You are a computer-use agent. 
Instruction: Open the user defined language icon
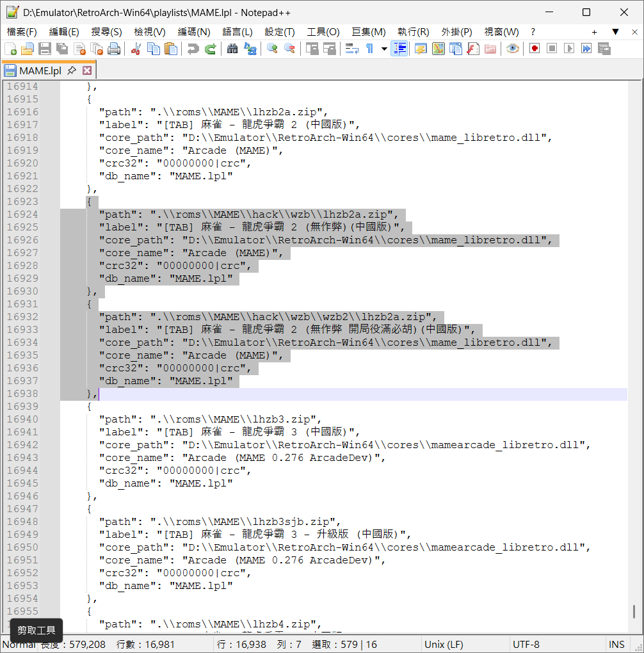[x=421, y=49]
